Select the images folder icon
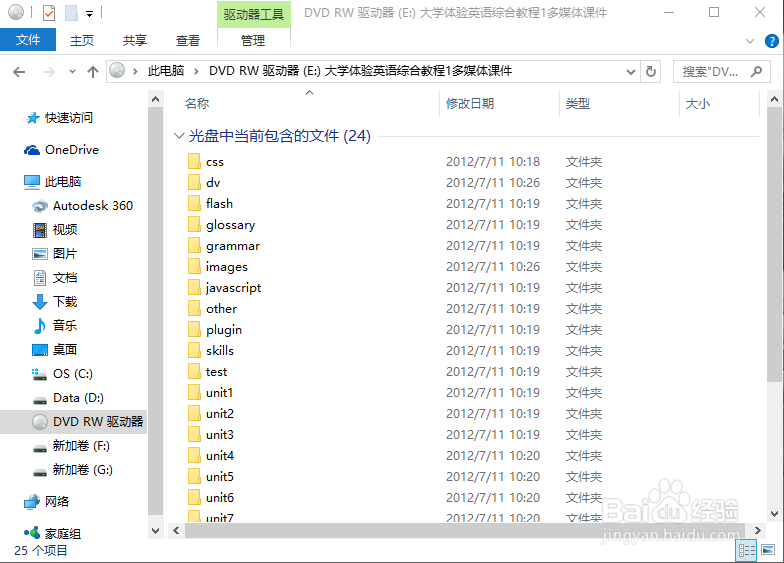Image resolution: width=784 pixels, height=563 pixels. tap(194, 266)
